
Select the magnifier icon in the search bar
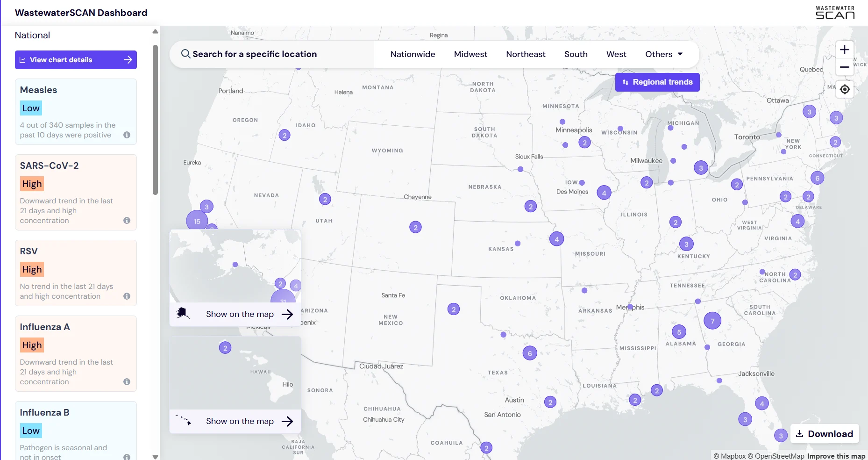(185, 54)
